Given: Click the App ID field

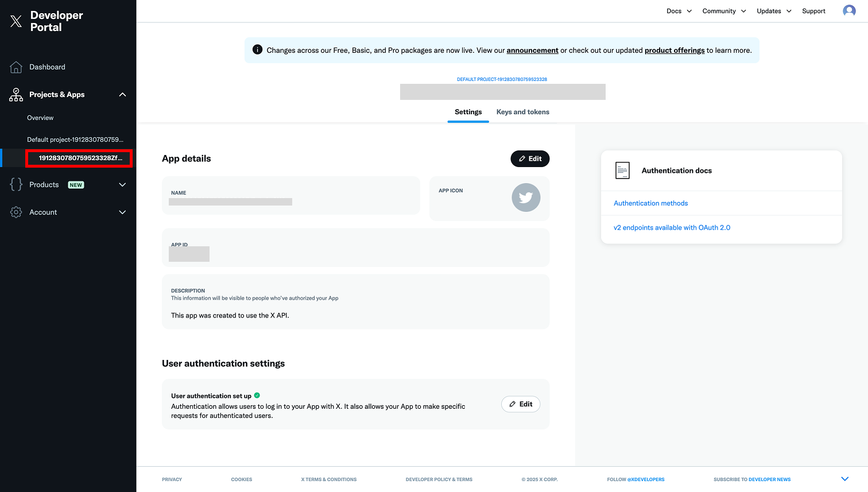Looking at the screenshot, I should click(355, 248).
